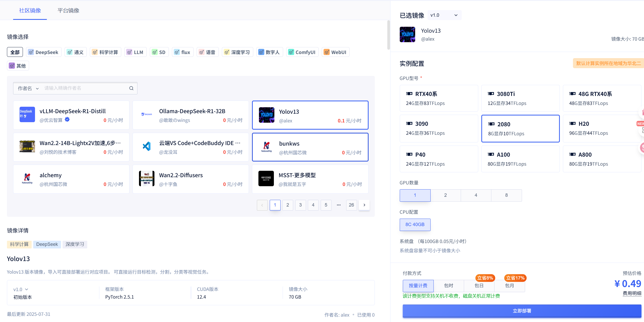Click the 深度学习 tag cube icon
This screenshot has height=322, width=644.
[x=227, y=52]
